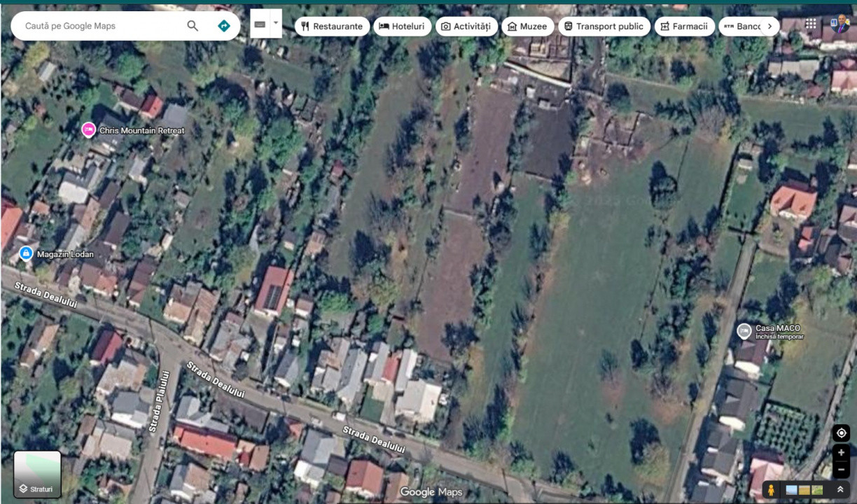Open the Straturi layers thumbnail
Viewport: 857px width, 504px height.
point(38,474)
